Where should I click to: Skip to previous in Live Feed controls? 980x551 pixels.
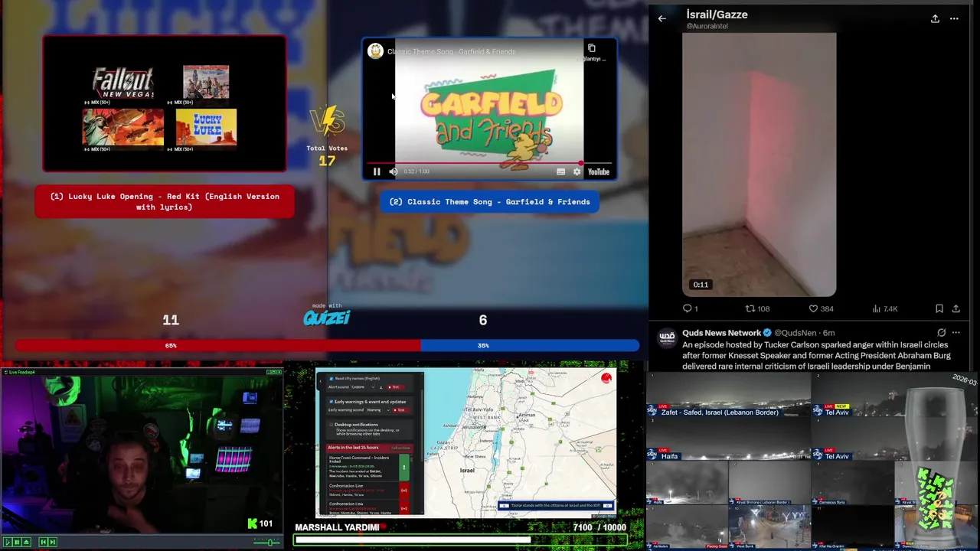(44, 543)
